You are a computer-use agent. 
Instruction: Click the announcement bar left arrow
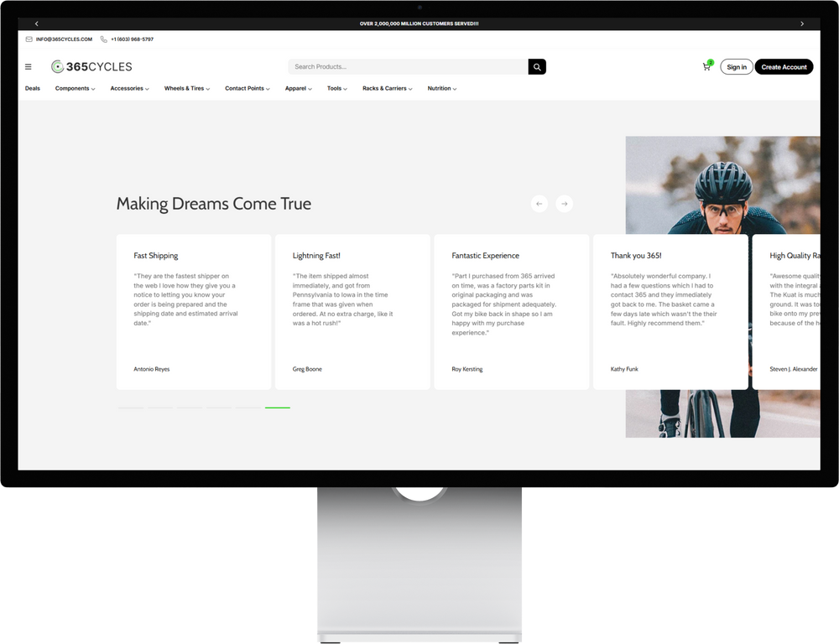coord(37,24)
